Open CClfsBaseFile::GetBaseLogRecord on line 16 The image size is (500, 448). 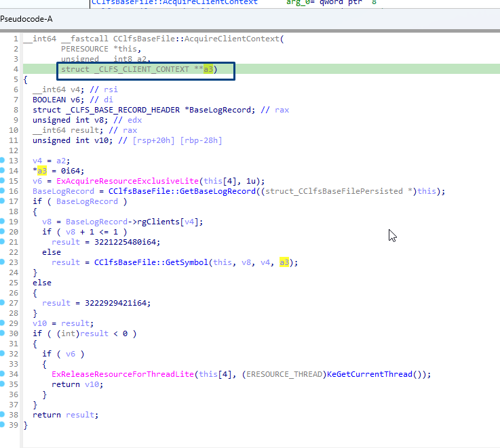[x=182, y=191]
